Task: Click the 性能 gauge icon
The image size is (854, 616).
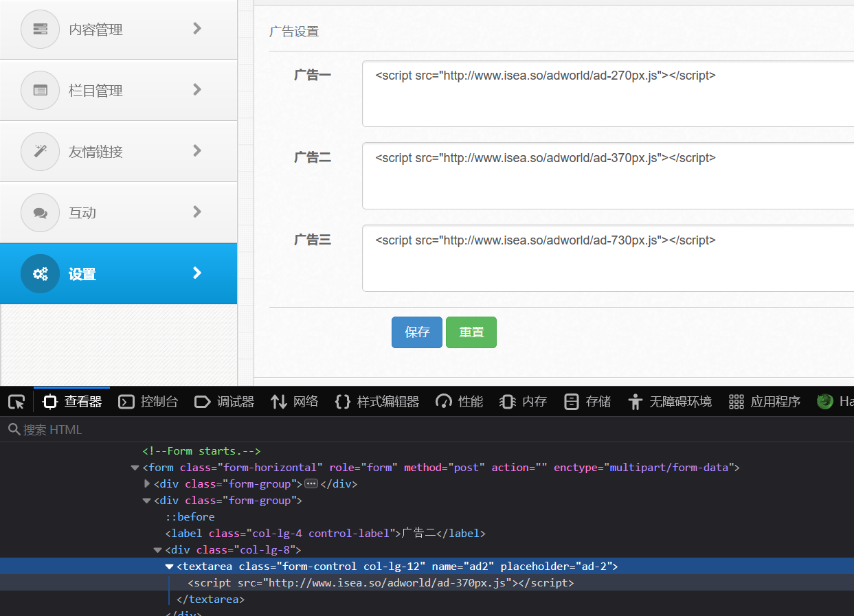Action: point(444,402)
